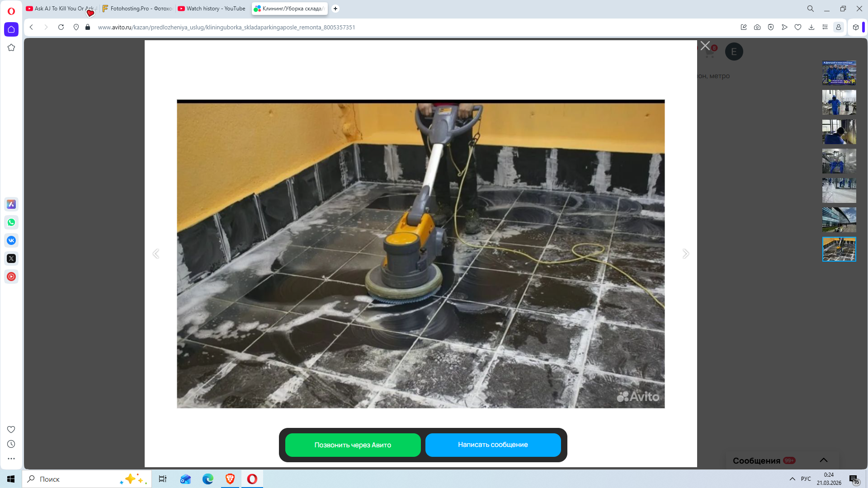
Task: Click Позвонить через Авито button
Action: coord(353,445)
